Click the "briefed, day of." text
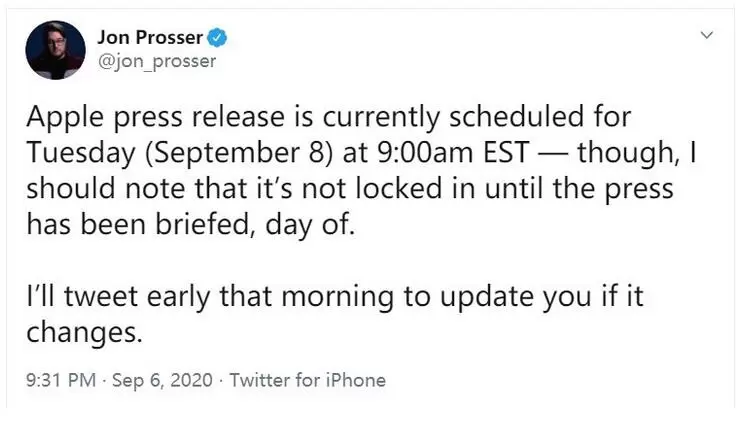The height and width of the screenshot is (427, 741). coord(269,223)
